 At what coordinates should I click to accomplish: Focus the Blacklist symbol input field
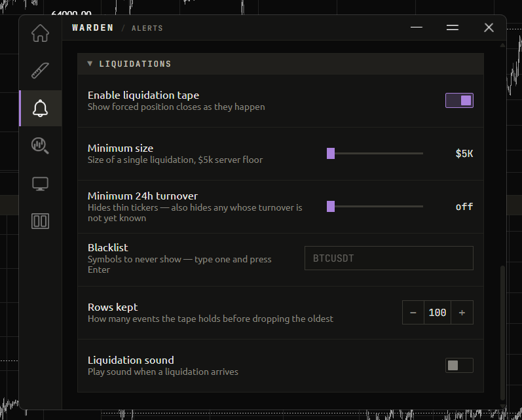pyautogui.click(x=389, y=258)
